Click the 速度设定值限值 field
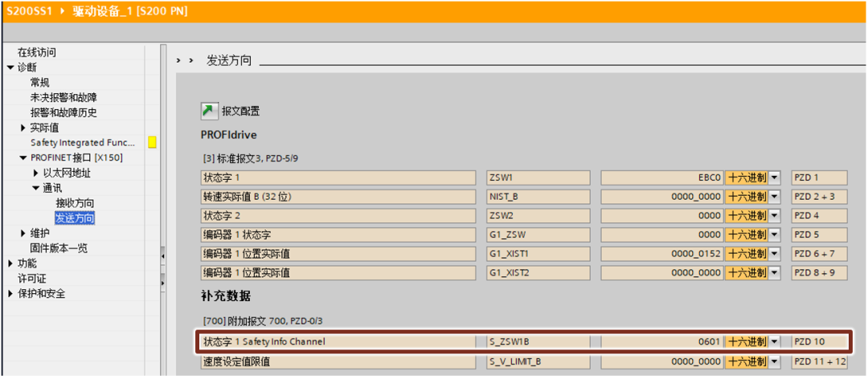 (338, 362)
